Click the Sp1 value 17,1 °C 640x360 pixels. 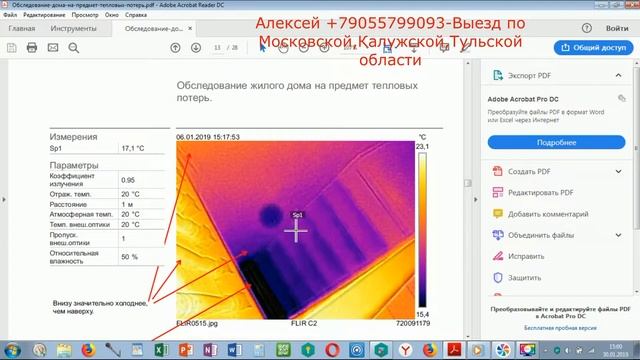click(x=133, y=148)
